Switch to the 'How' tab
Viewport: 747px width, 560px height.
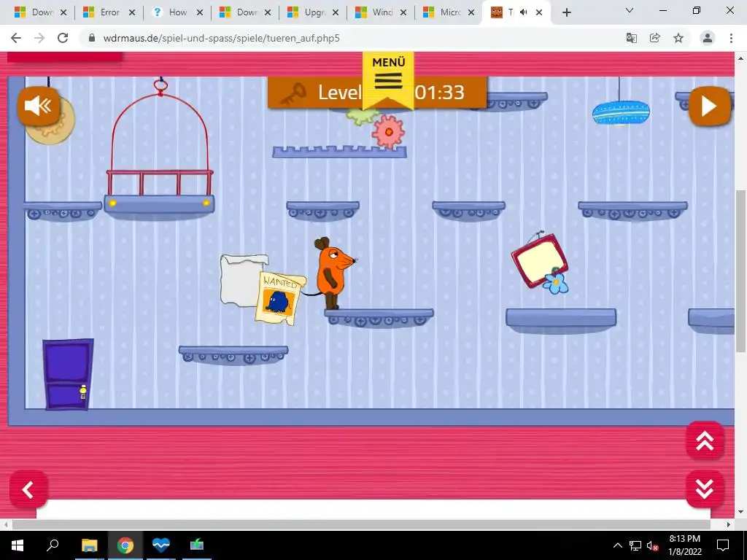click(x=177, y=12)
